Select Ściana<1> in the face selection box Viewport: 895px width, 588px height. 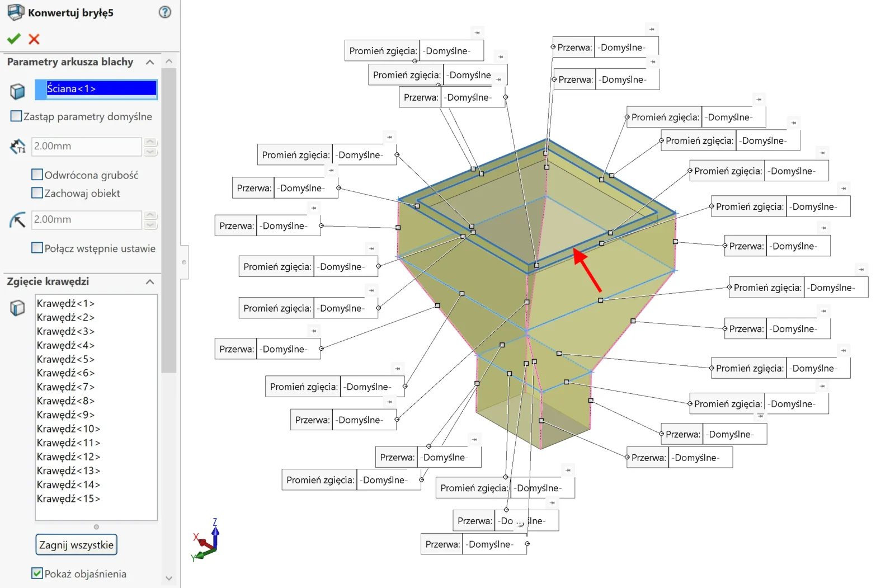click(96, 89)
